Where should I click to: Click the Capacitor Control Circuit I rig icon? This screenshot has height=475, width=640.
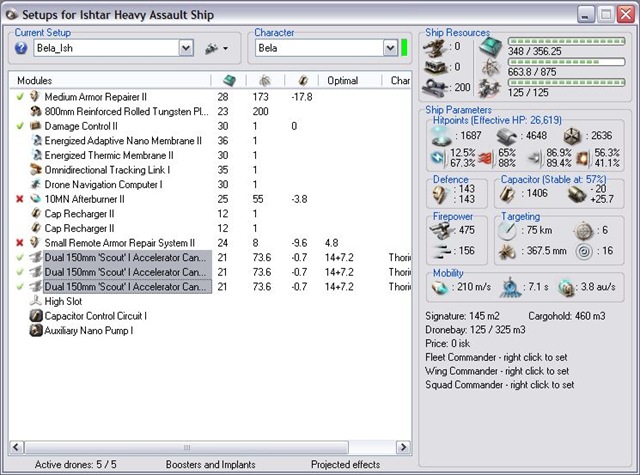(36, 315)
